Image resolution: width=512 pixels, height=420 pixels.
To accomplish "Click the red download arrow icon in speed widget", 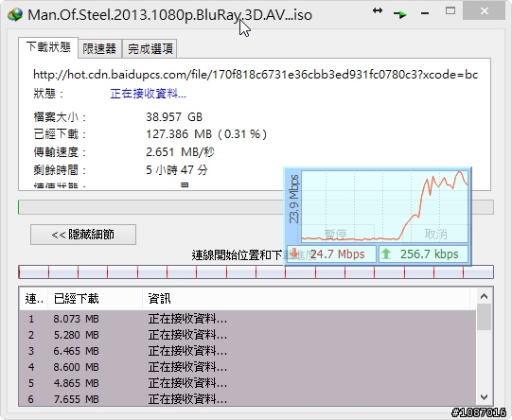I will point(294,254).
